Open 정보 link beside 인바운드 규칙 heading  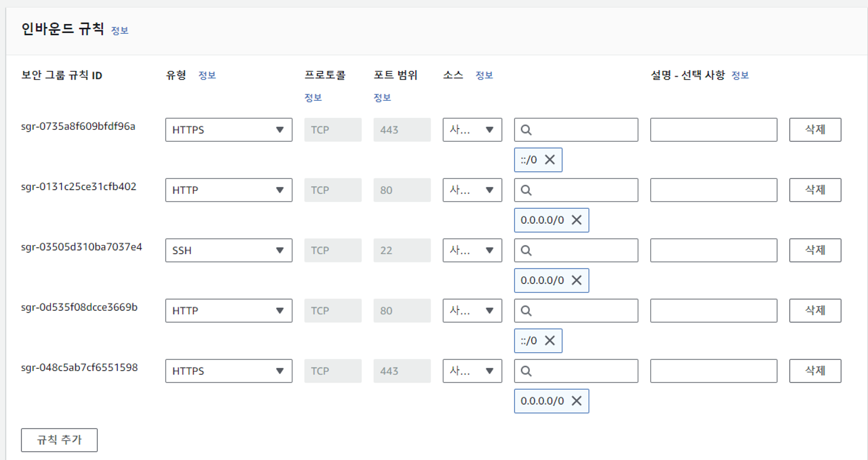click(120, 31)
